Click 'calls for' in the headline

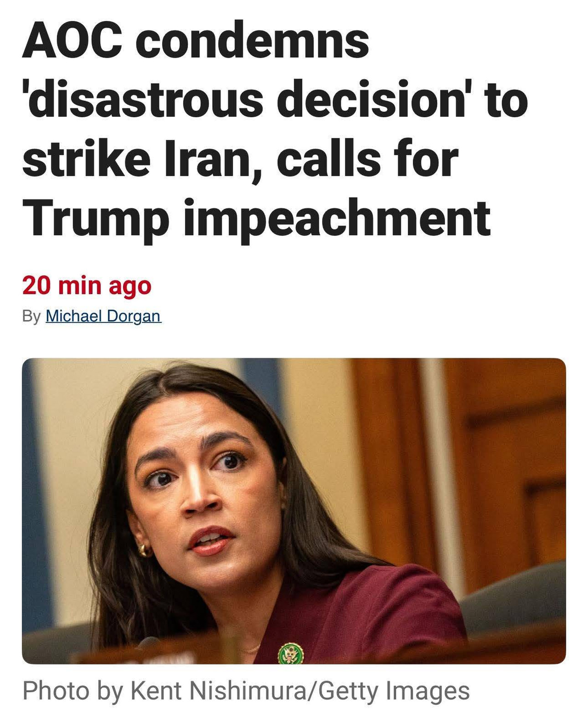(x=367, y=159)
